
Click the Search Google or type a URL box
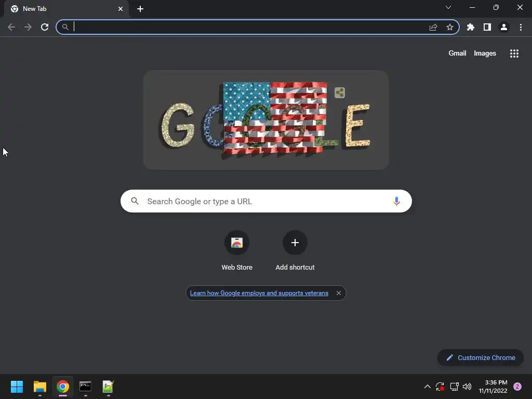pos(266,201)
